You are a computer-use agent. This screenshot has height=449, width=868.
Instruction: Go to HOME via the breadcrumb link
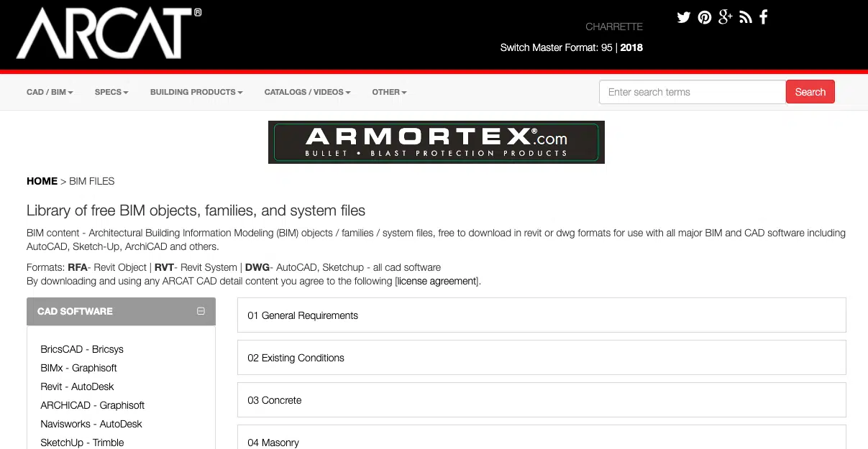[42, 181]
